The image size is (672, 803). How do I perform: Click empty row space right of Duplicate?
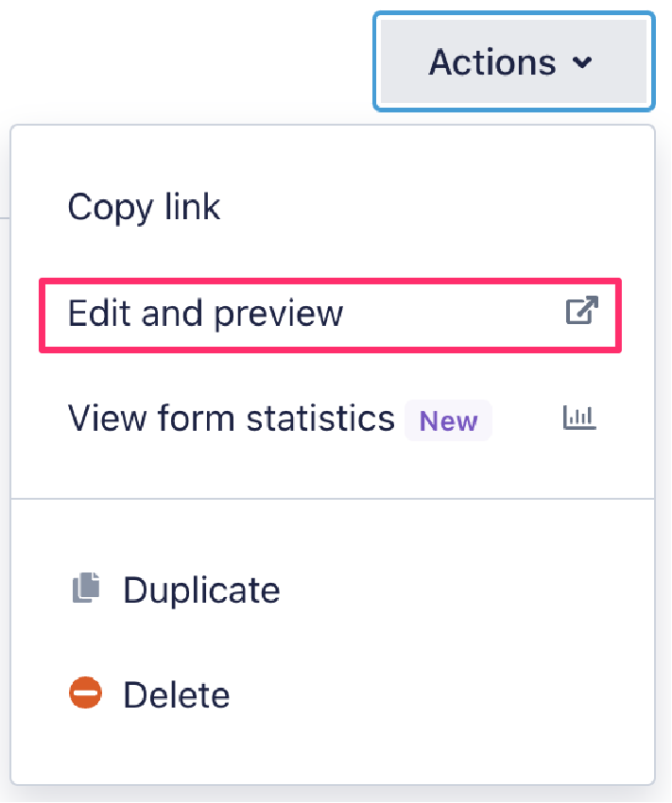click(454, 590)
